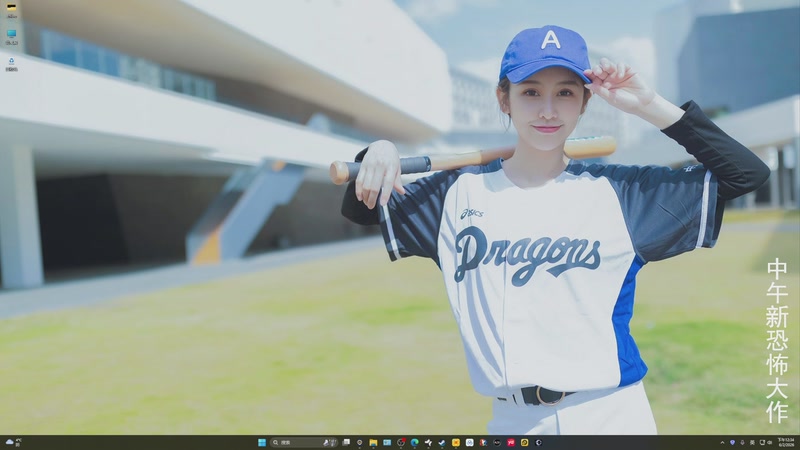Open Steam from the taskbar

pos(442,442)
